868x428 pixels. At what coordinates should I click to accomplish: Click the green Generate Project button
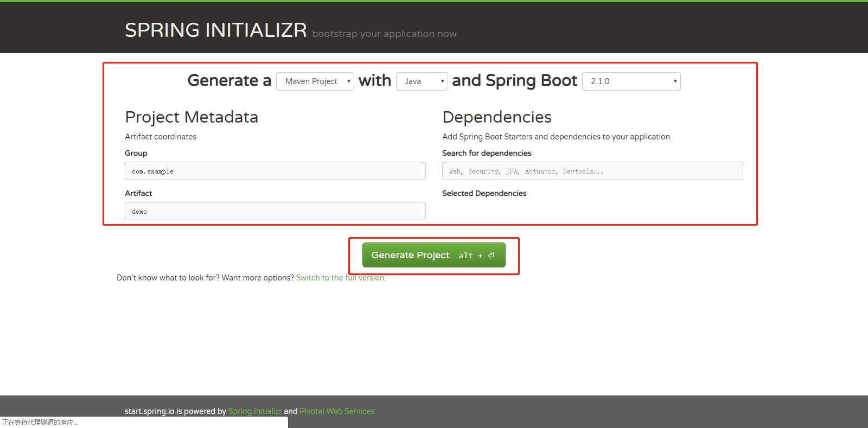pyautogui.click(x=434, y=255)
